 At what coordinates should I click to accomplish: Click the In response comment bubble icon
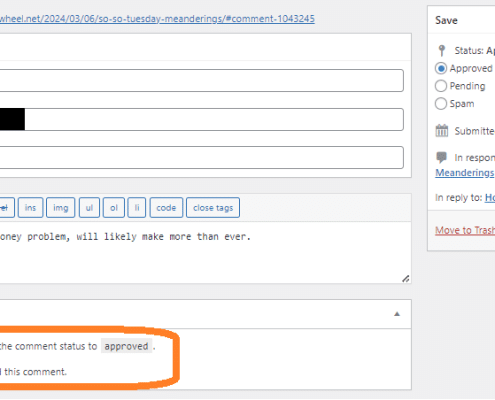click(x=441, y=157)
